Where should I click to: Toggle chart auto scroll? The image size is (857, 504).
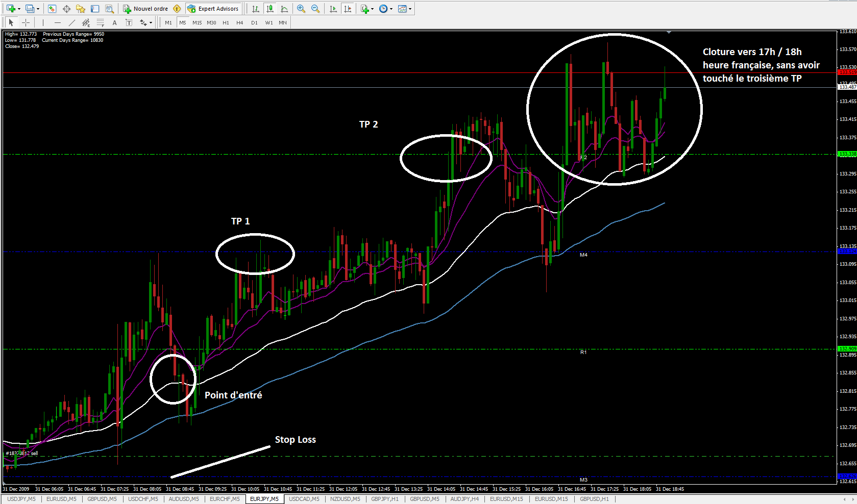[333, 9]
